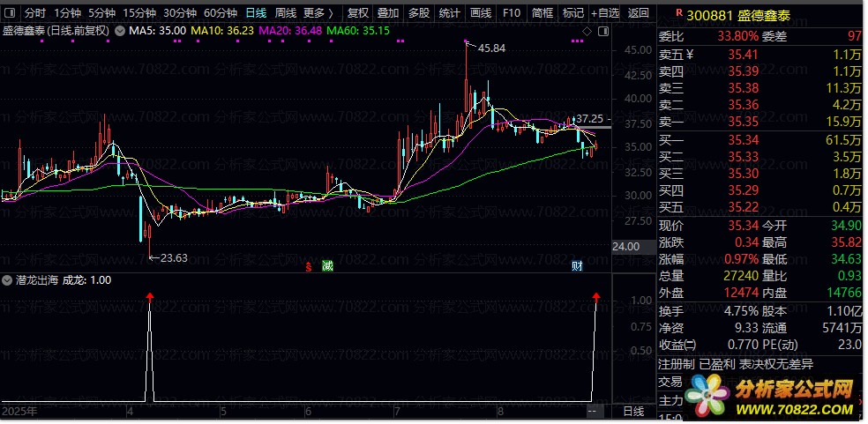This screenshot has height=424, width=868.
Task: Click the MA5: 35.00 label
Action: tap(157, 32)
